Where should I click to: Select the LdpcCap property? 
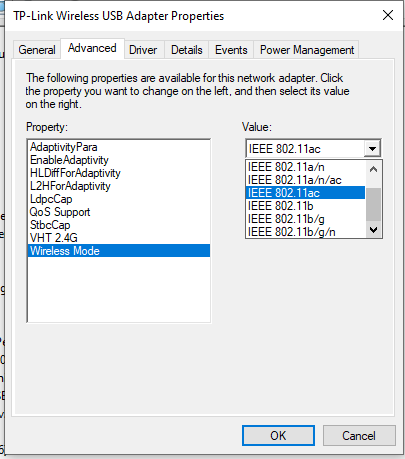(x=119, y=199)
